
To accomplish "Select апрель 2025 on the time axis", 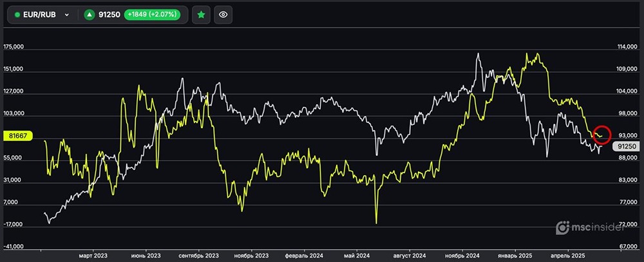I will [x=569, y=256].
